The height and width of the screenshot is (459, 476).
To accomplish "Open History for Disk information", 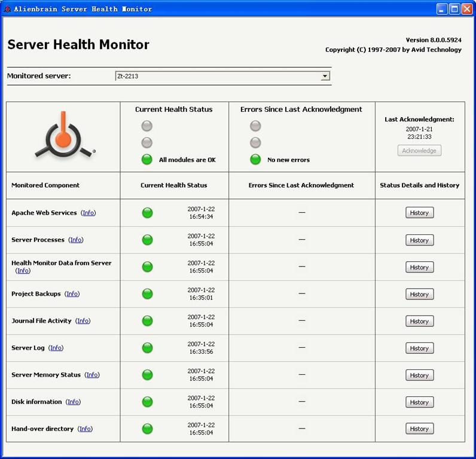I will (420, 402).
